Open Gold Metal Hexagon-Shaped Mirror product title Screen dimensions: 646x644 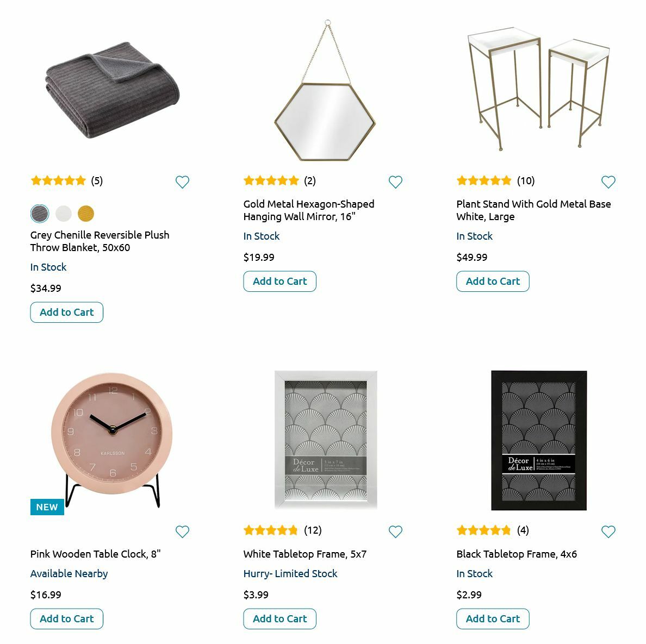308,210
